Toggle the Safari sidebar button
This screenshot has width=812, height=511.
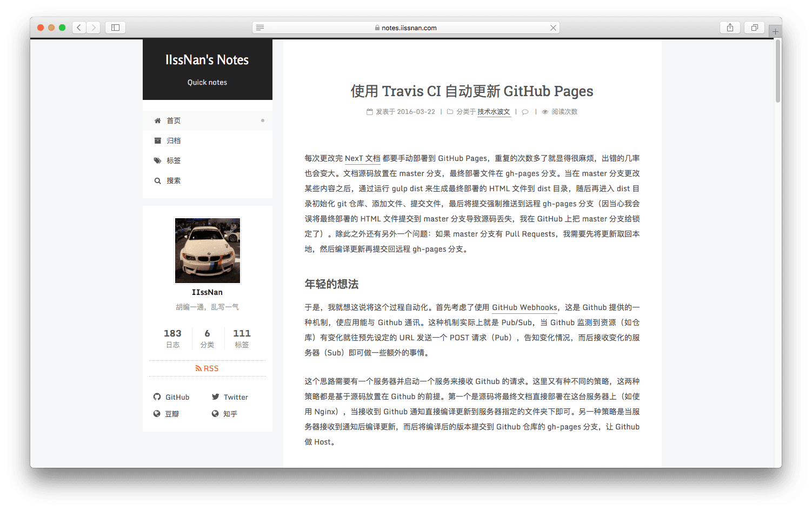coord(115,28)
